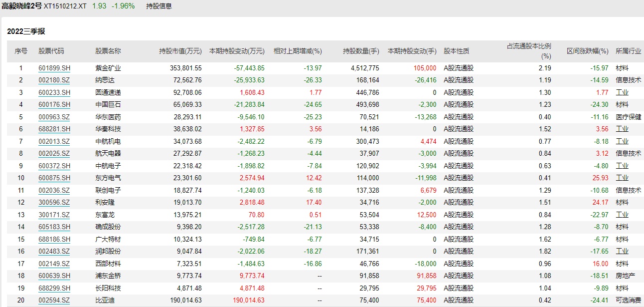Click 工业 industry link in 东方电气 row
This screenshot has height=307, width=644.
pos(622,178)
